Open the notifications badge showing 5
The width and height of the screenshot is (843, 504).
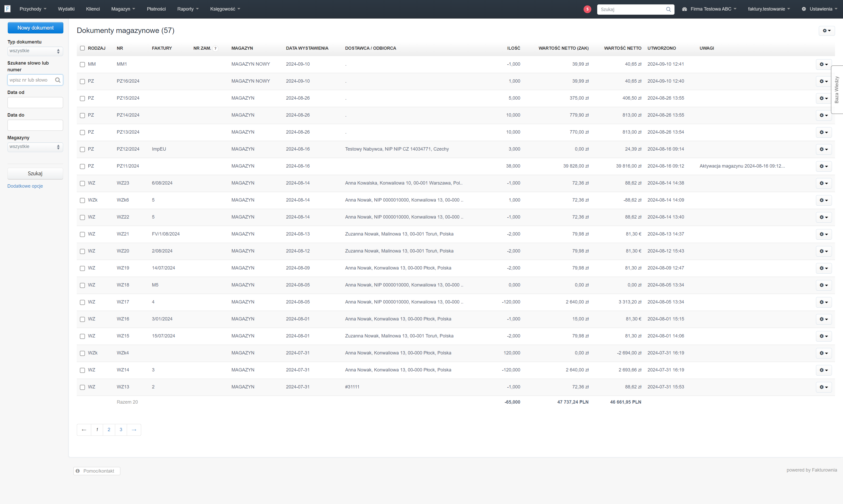pyautogui.click(x=587, y=9)
